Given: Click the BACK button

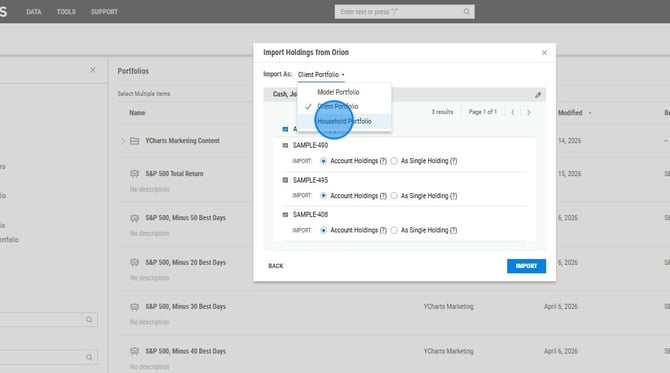Looking at the screenshot, I should click(276, 266).
